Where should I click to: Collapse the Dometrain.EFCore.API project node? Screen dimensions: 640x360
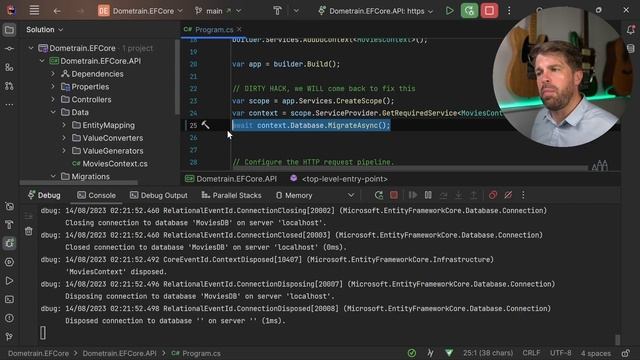[x=42, y=61]
